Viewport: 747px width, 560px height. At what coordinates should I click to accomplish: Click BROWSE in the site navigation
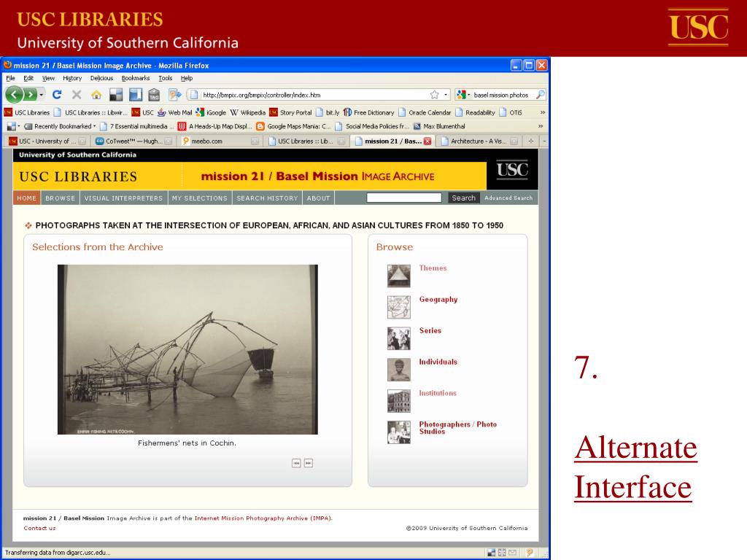(x=60, y=198)
